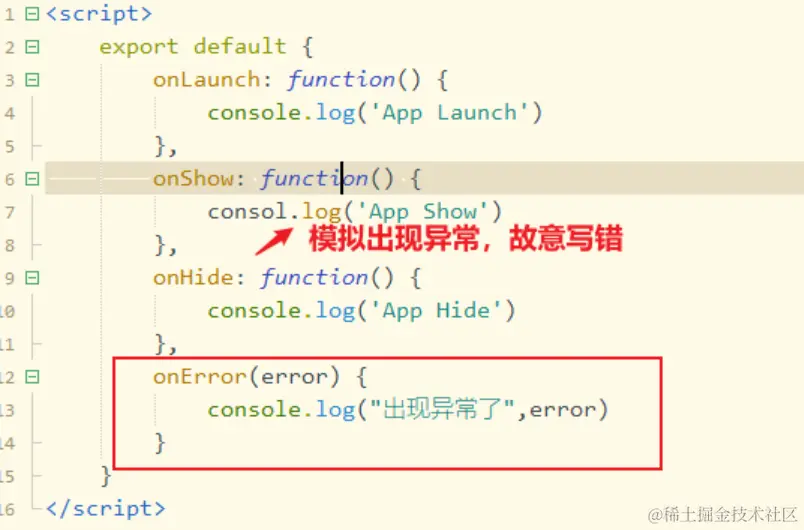Viewport: 804px width, 530px height.
Task: Fold the onLaunch function block
Action: tap(32, 80)
